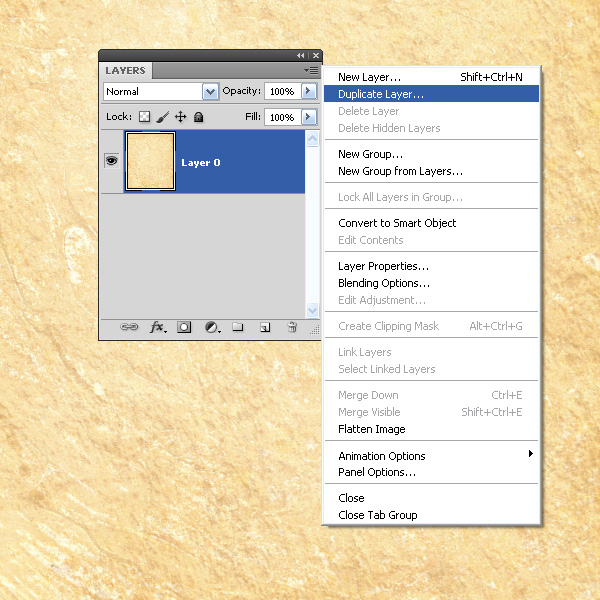Screen dimensions: 600x600
Task: Create new fill or adjustment layer
Action: [212, 328]
